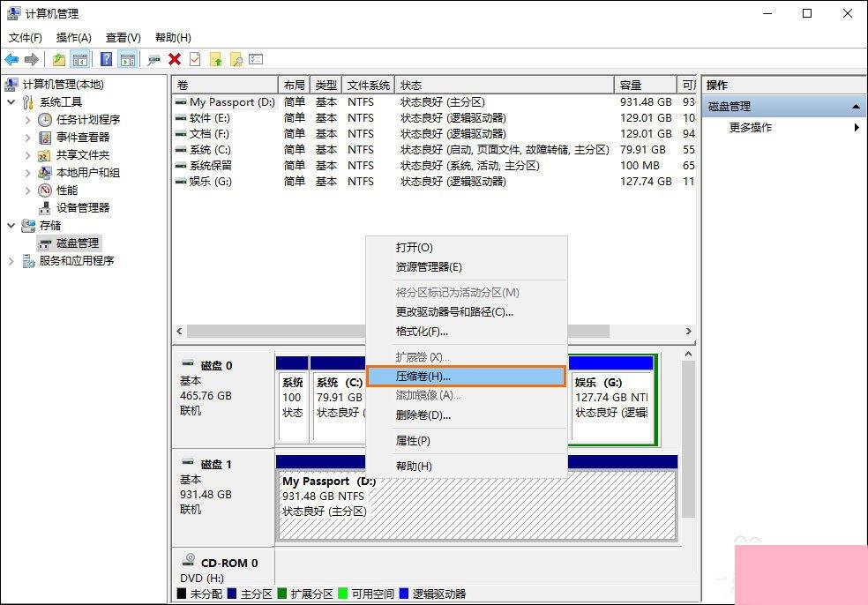868x605 pixels.
Task: Click the CD-ROM 0 disc icon
Action: [x=189, y=559]
